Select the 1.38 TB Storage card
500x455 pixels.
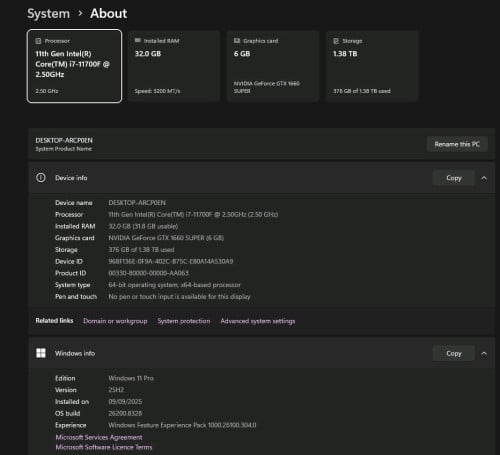[x=372, y=66]
